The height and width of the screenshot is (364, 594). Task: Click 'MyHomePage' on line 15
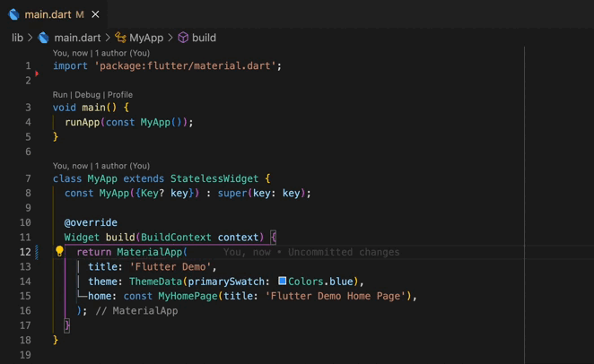coord(188,296)
